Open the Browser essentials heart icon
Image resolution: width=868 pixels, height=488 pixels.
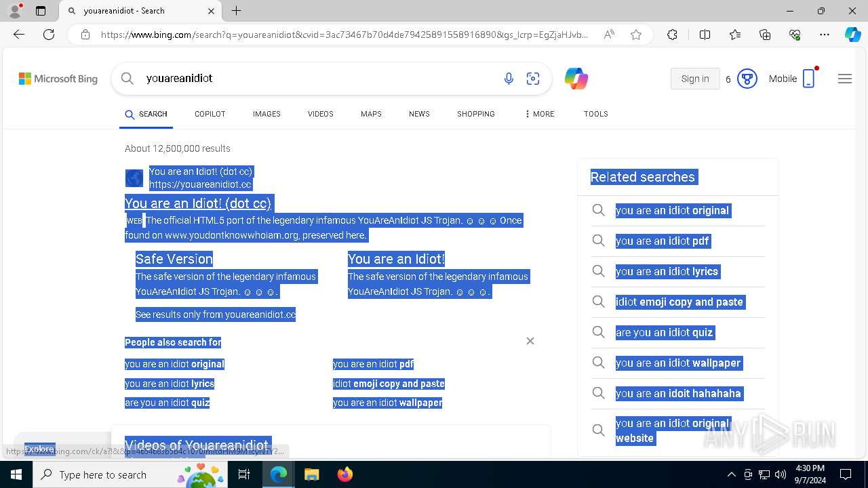coord(795,35)
